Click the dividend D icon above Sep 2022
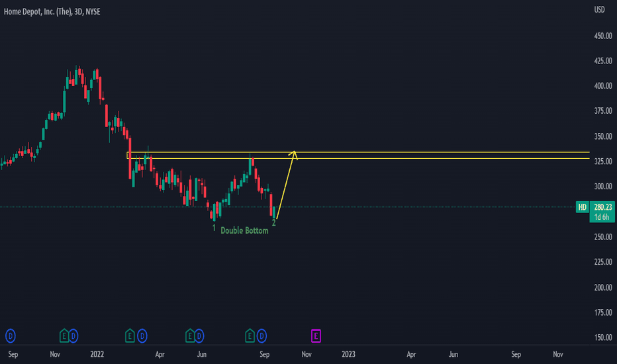Screen dimensions: 617x364 (x=261, y=336)
